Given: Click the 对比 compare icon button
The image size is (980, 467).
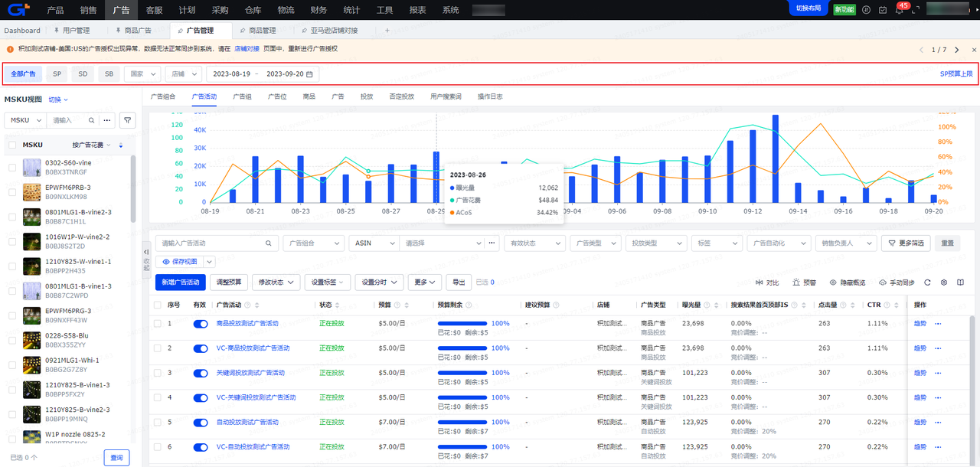Looking at the screenshot, I should (767, 282).
